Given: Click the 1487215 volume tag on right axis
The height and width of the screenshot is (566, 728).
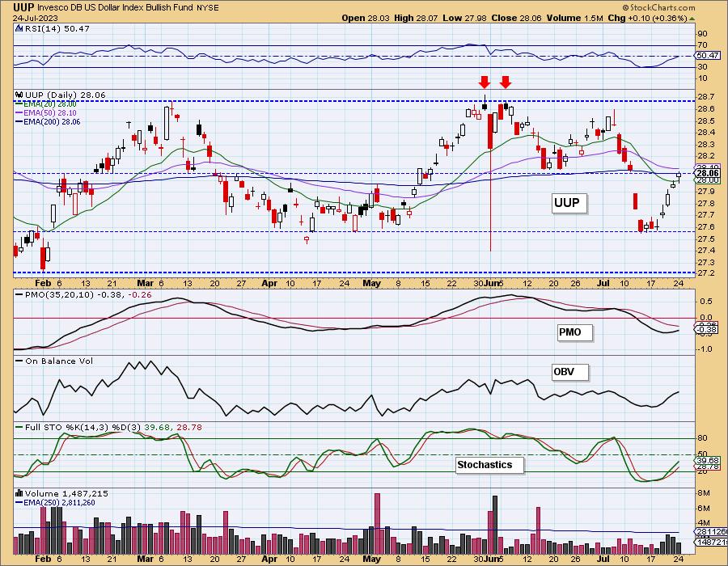Looking at the screenshot, I should click(x=711, y=542).
